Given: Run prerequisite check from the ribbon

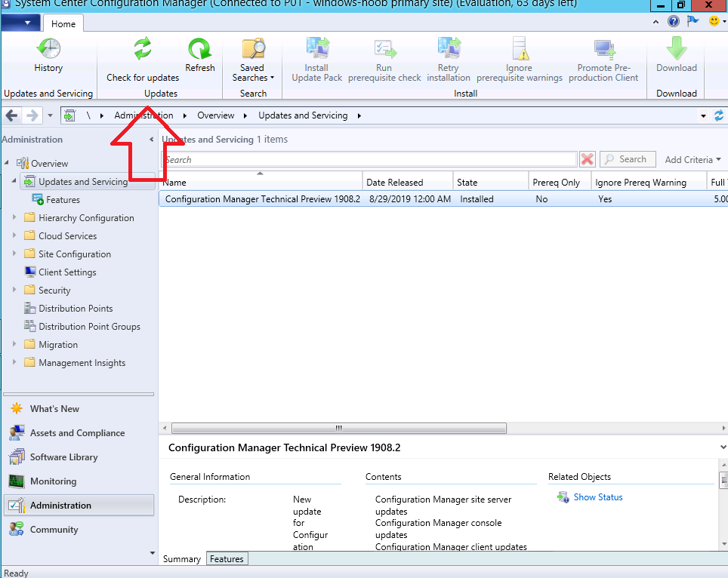Looking at the screenshot, I should pyautogui.click(x=384, y=60).
